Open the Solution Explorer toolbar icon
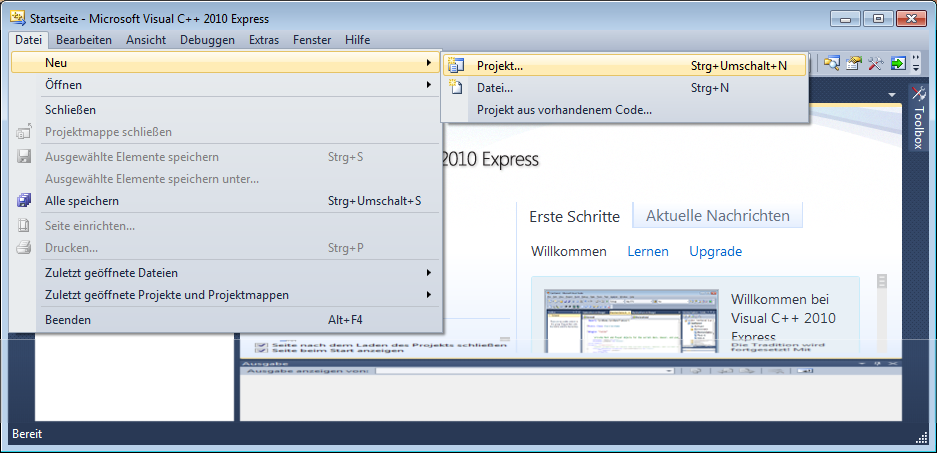The image size is (937, 453). (x=831, y=64)
